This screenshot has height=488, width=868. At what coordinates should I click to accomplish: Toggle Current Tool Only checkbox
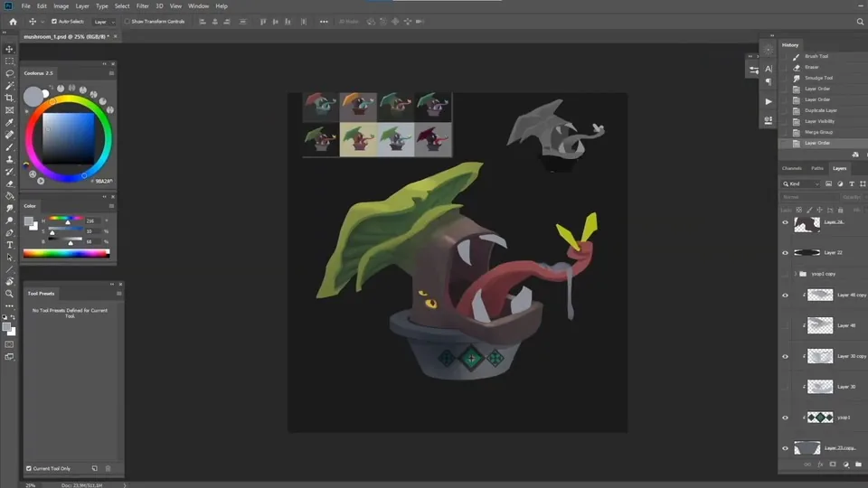(29, 469)
